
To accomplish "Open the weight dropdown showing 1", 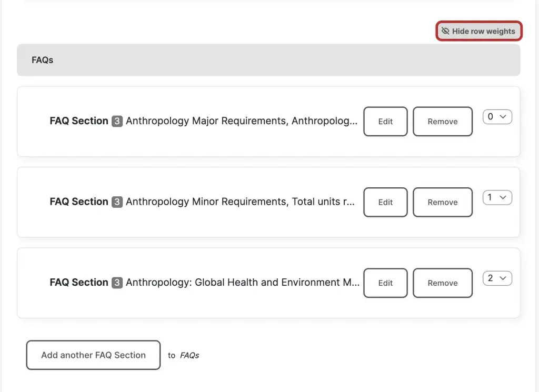I will click(497, 197).
